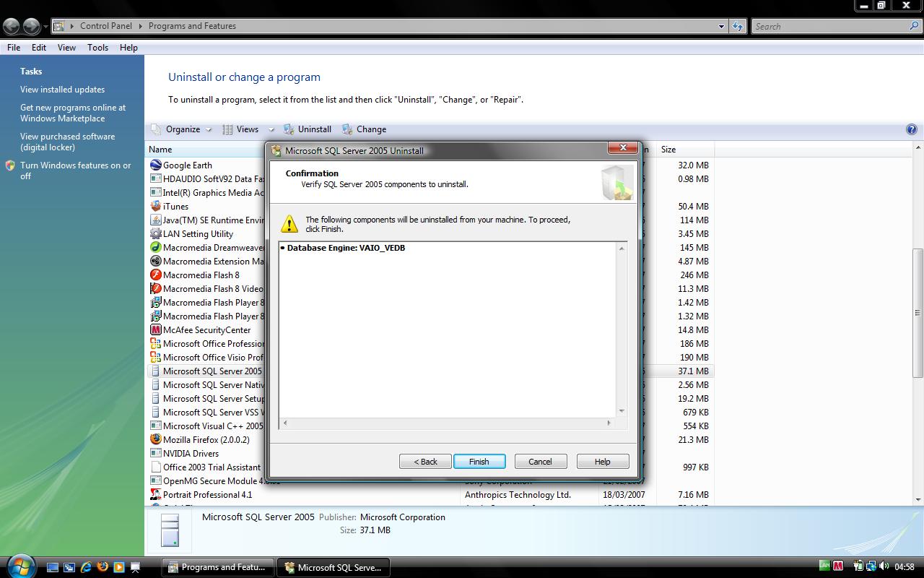This screenshot has width=924, height=578.
Task: Launch Internet Explorer from Quick Launch
Action: click(86, 567)
